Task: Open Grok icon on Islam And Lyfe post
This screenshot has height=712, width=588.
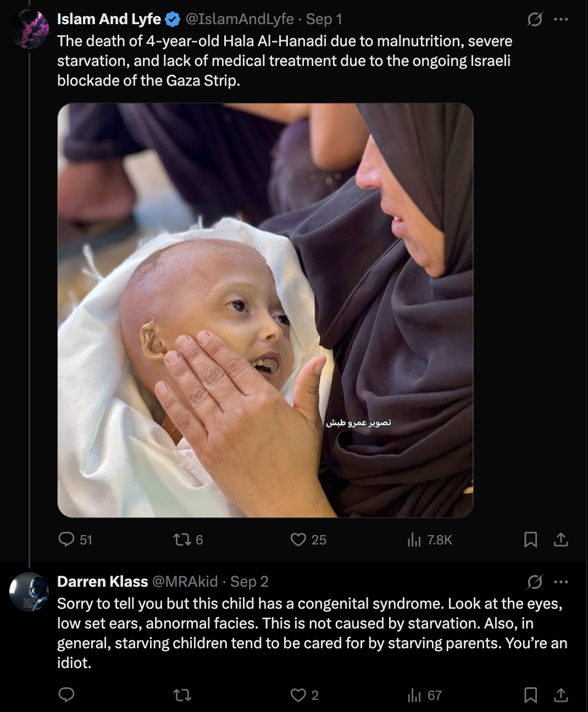Action: click(534, 19)
